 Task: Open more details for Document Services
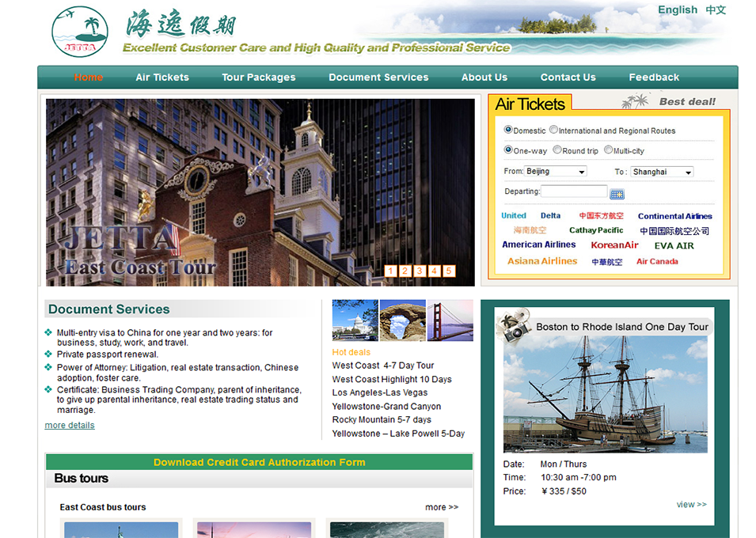pos(70,425)
